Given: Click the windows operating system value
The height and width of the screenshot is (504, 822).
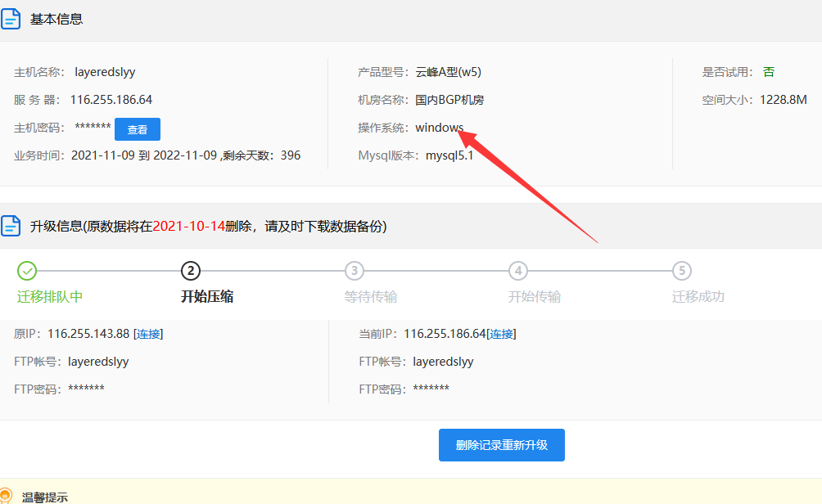Looking at the screenshot, I should 439,128.
